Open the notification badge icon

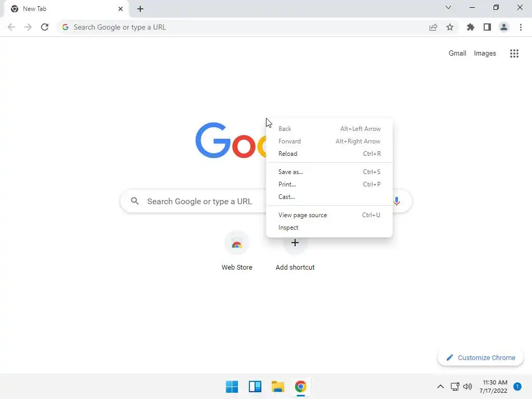[517, 387]
